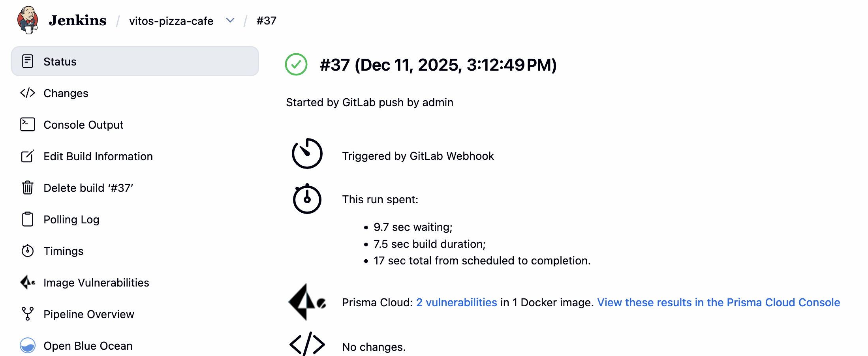Click the Jenkins home title text
868x356 pixels.
(x=77, y=21)
